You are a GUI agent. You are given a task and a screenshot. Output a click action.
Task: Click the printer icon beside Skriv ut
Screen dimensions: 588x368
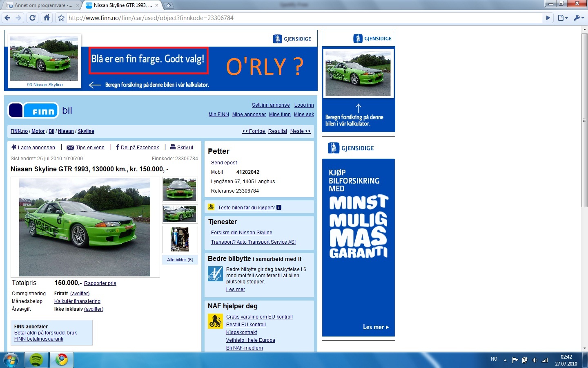[x=173, y=147]
